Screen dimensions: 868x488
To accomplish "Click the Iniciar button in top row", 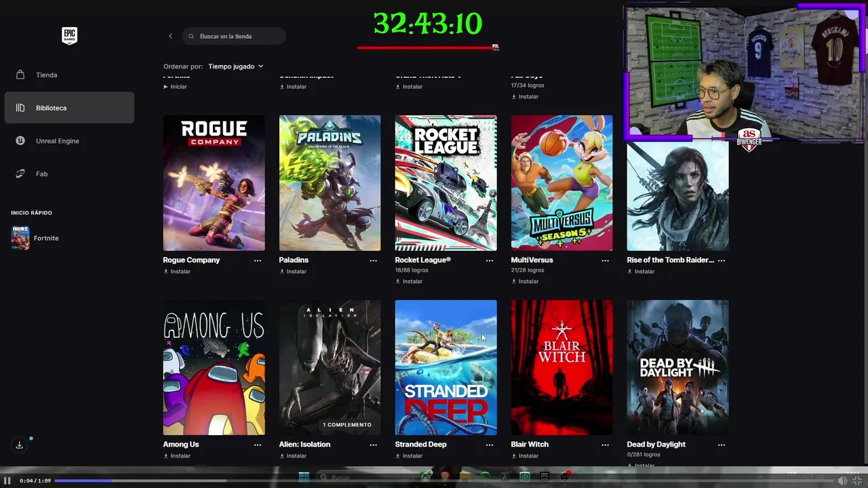I will [175, 87].
